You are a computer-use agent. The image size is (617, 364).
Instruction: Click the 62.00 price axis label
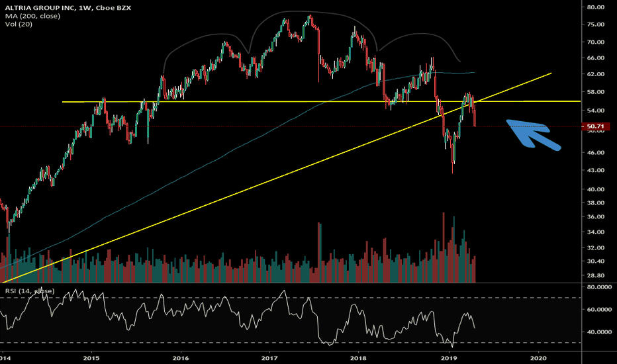595,74
